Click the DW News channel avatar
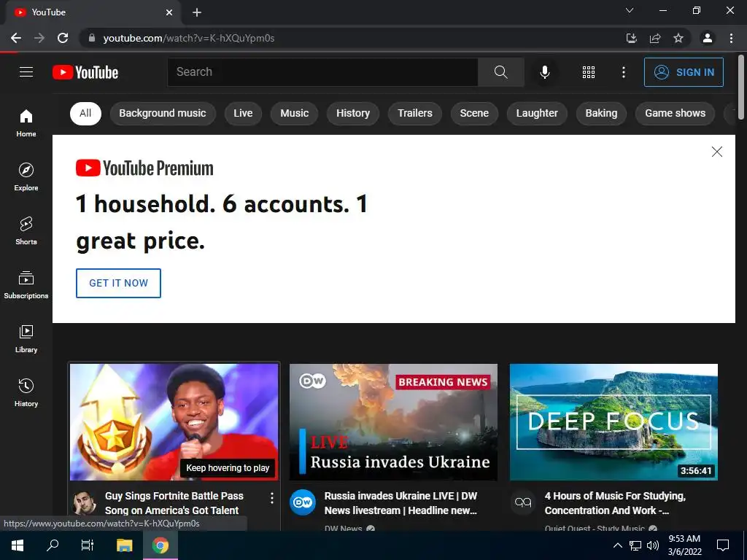Image resolution: width=747 pixels, height=560 pixels. pos(303,502)
